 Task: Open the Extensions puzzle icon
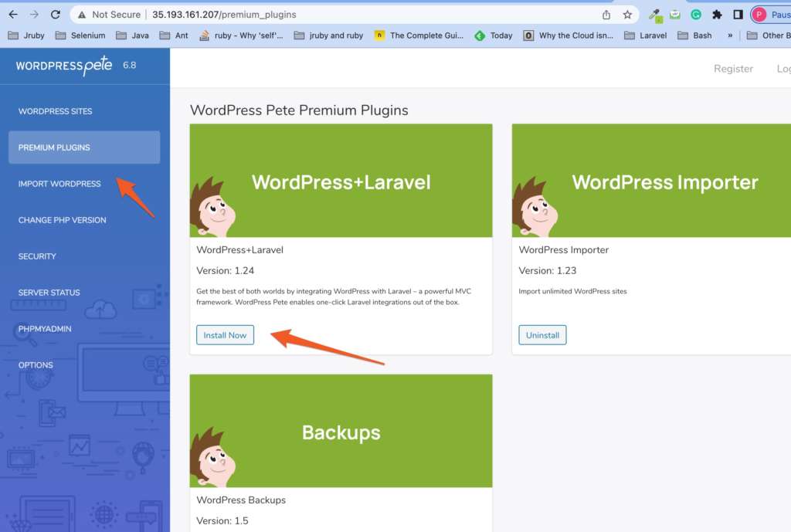(717, 15)
